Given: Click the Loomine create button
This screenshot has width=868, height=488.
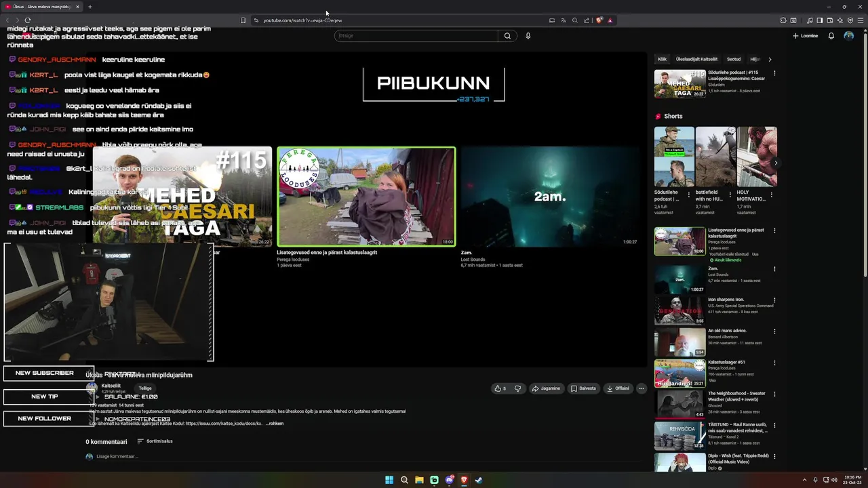Looking at the screenshot, I should pyautogui.click(x=805, y=36).
